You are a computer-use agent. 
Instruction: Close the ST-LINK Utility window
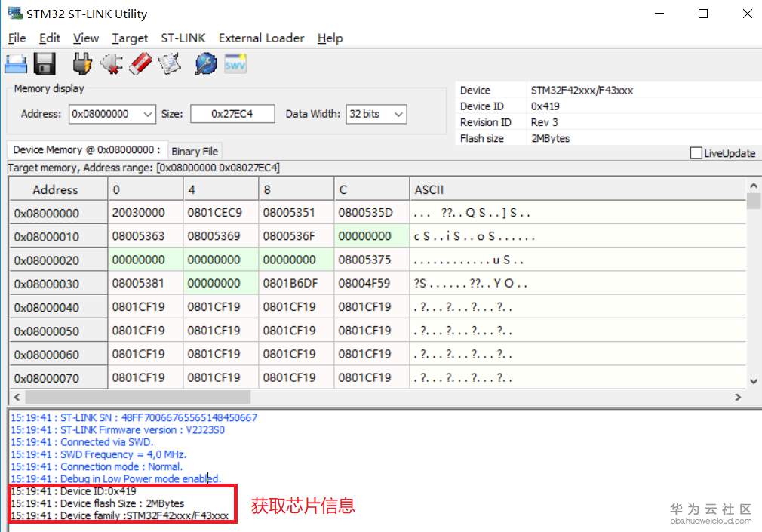coord(748,14)
